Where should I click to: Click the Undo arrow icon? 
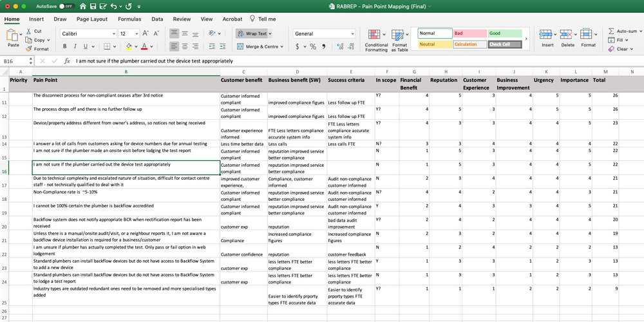(113, 6)
